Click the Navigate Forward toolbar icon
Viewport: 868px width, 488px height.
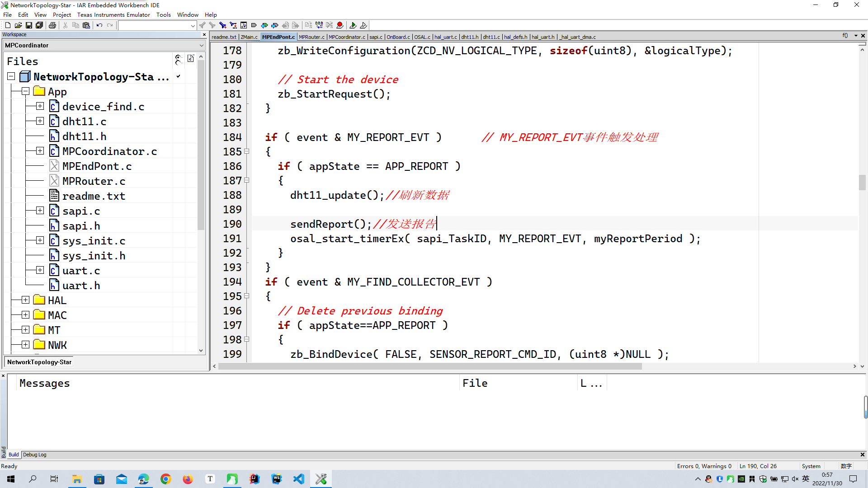pos(296,25)
